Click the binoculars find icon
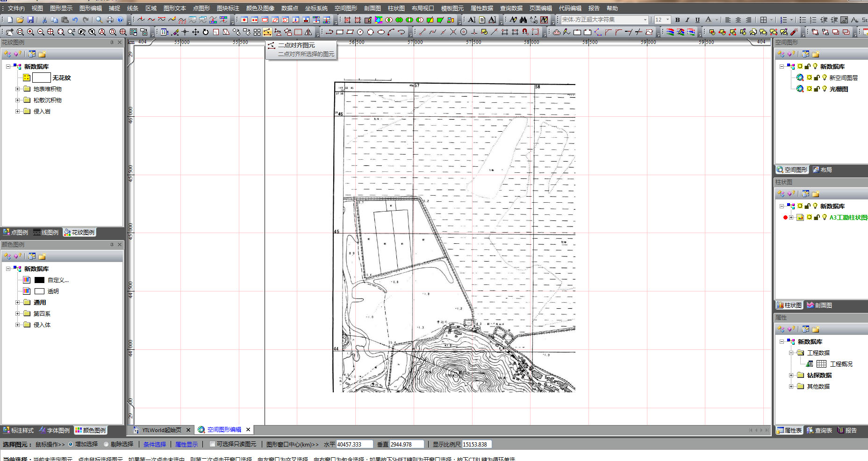The image size is (868, 461). pos(523,20)
